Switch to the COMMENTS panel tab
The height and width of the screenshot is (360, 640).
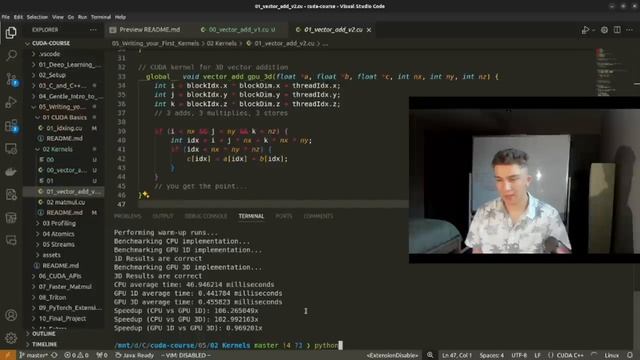pyautogui.click(x=318, y=216)
